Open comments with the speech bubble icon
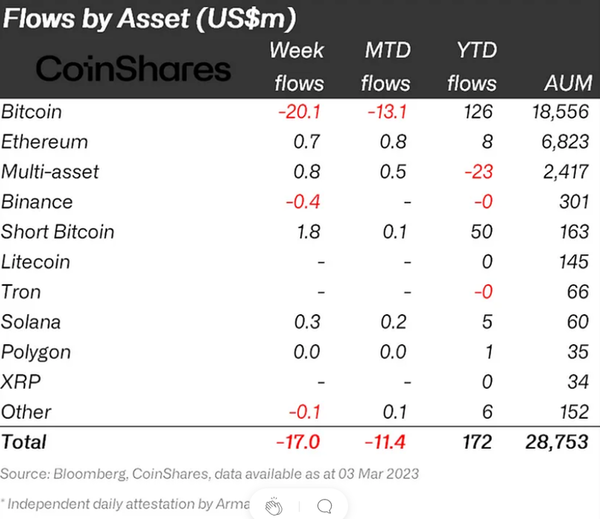600x519 pixels. [x=323, y=507]
